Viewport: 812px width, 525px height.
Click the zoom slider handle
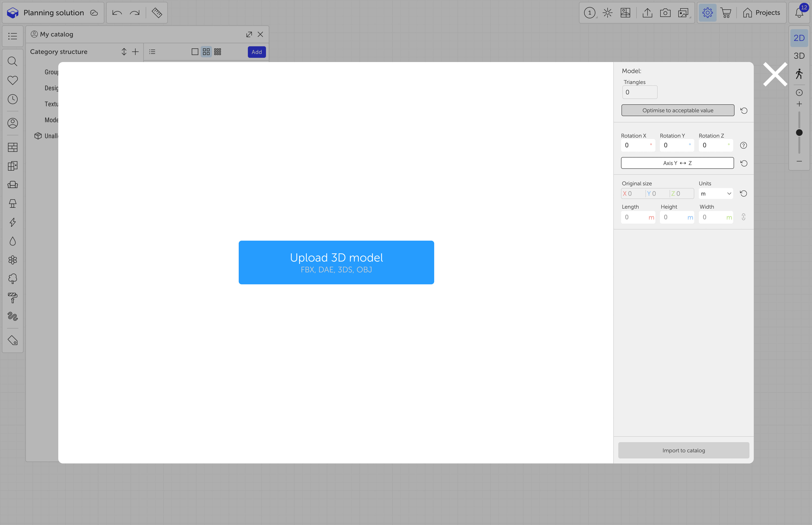[x=799, y=133]
